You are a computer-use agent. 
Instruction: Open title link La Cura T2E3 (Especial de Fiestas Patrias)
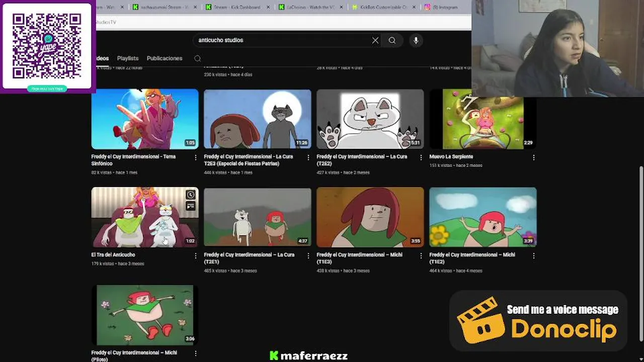click(x=248, y=160)
